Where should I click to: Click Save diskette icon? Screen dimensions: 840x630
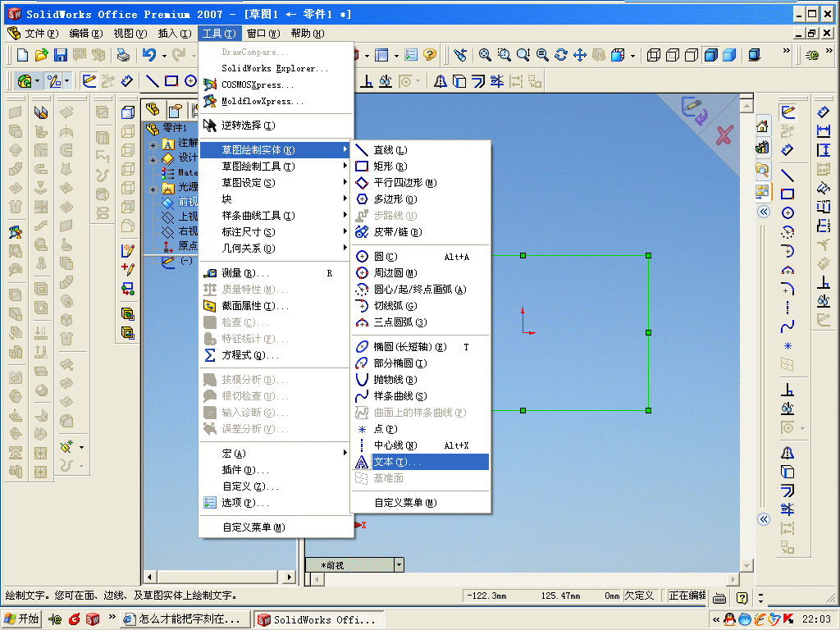pyautogui.click(x=60, y=55)
